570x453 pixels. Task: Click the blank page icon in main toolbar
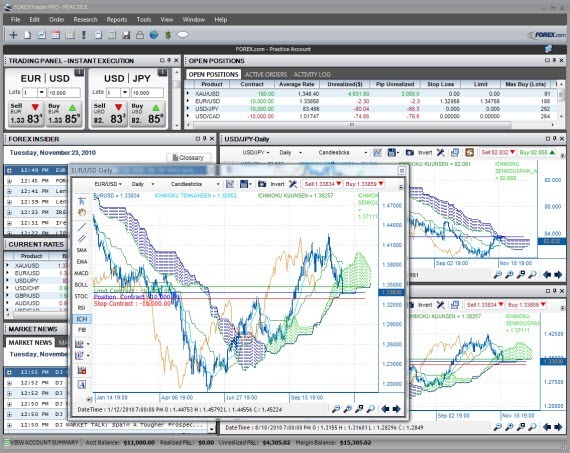[28, 35]
